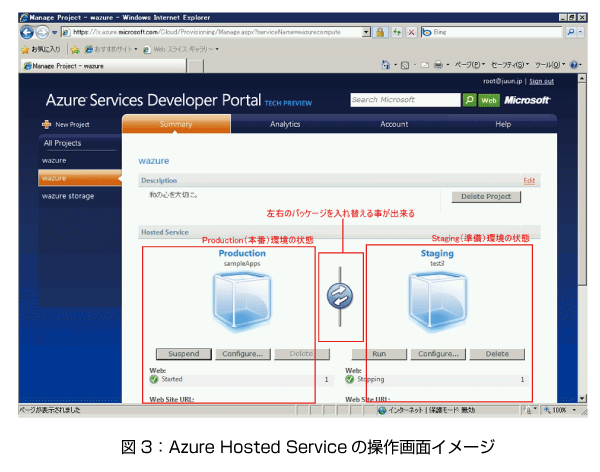The width and height of the screenshot is (600, 472).
Task: Click the red Stop loading icon
Action: click(411, 32)
